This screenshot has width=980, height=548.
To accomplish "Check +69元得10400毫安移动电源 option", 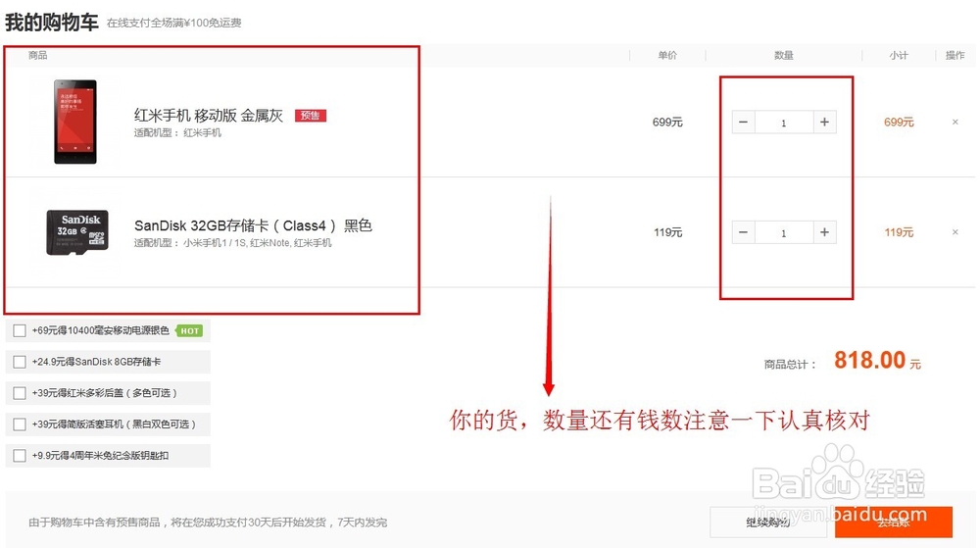I will [20, 330].
